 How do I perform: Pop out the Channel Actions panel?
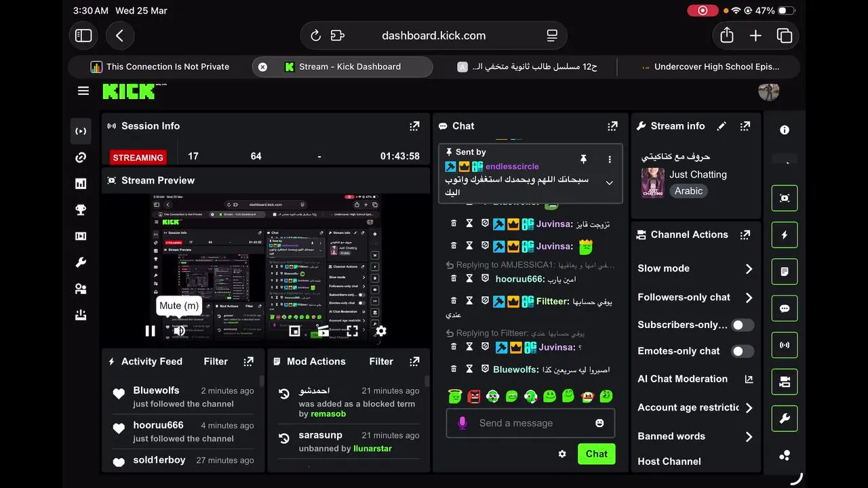[x=745, y=235]
